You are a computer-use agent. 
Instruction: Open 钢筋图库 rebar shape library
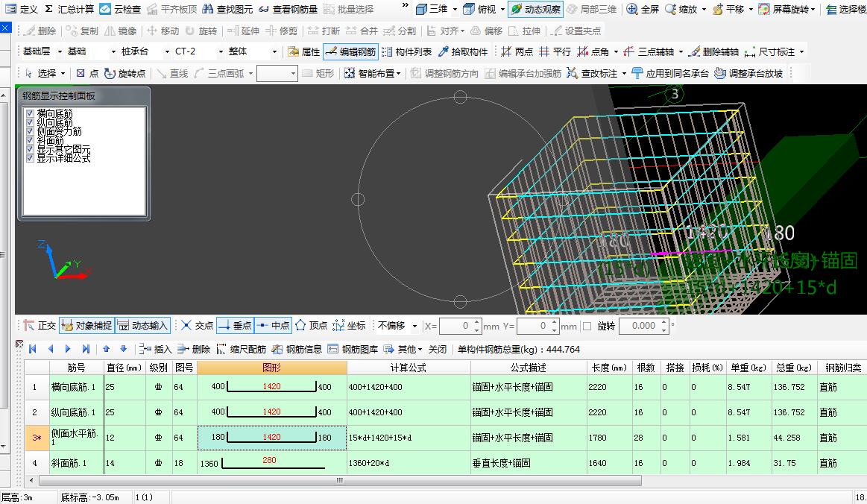[x=353, y=349]
